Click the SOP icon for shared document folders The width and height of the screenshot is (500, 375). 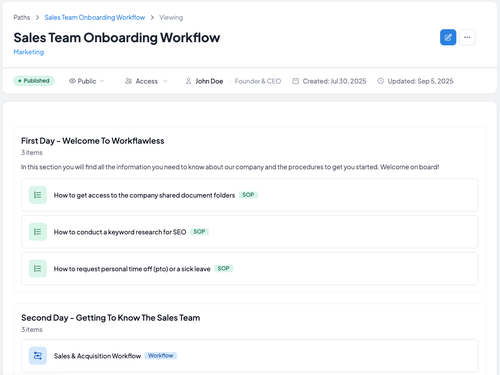[x=38, y=195]
